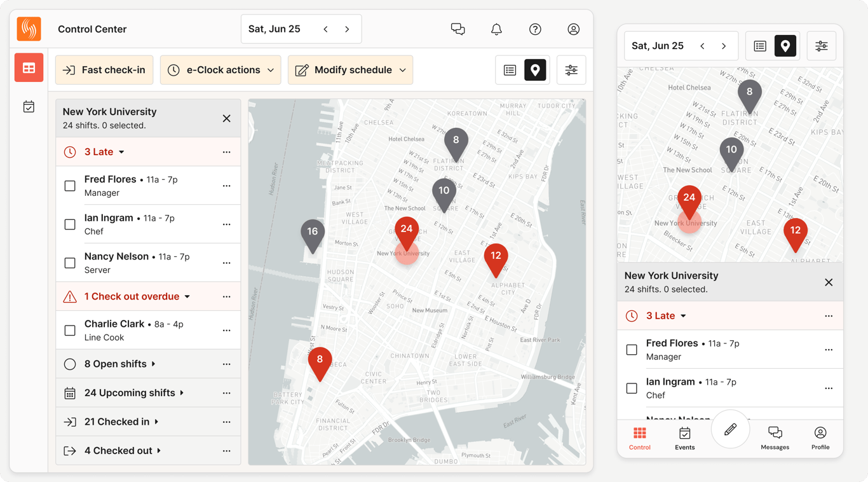This screenshot has width=868, height=482.
Task: Select Fred Flores checkbox in mobile view
Action: (x=632, y=350)
